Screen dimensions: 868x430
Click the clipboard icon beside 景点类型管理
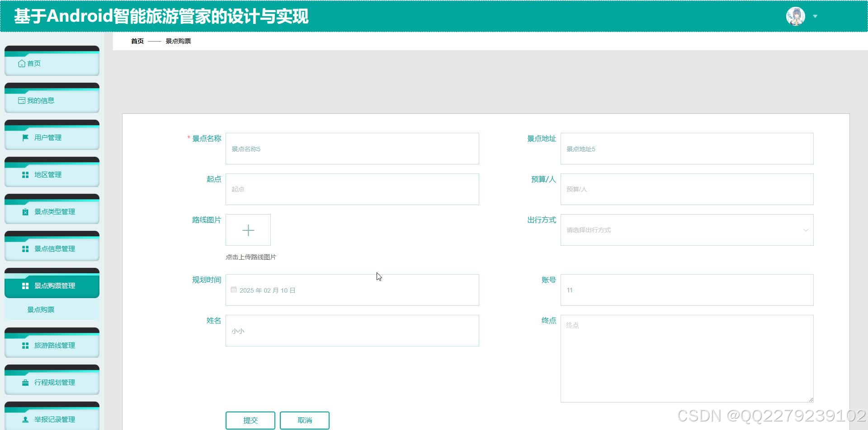[x=25, y=212]
